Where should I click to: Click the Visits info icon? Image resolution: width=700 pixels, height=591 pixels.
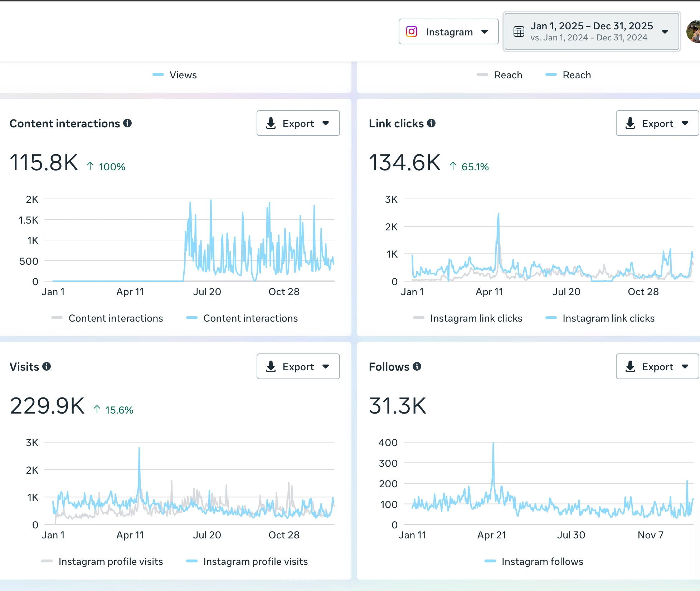47,367
